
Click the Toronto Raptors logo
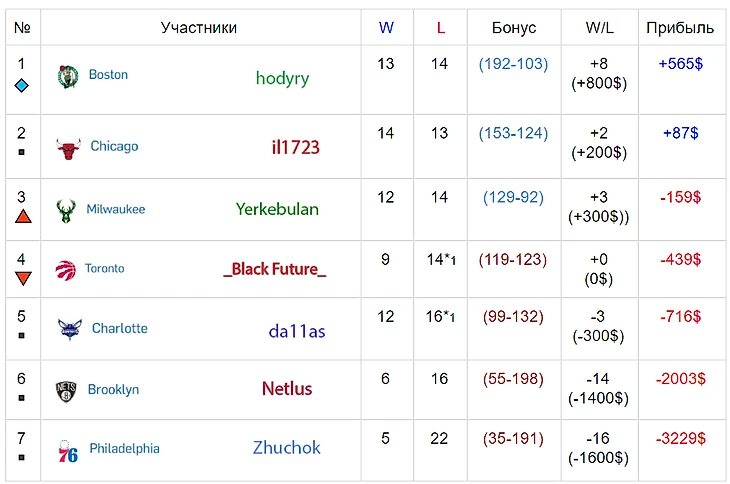click(x=66, y=269)
